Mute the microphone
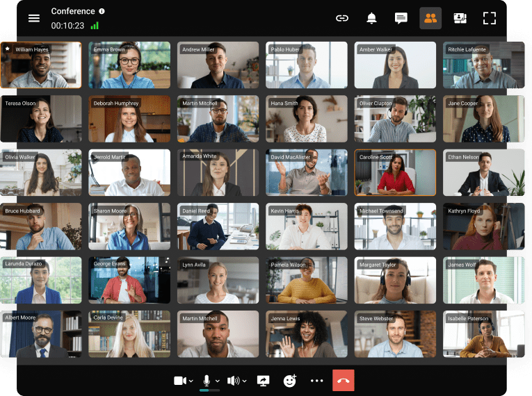Screen dimensions: 532x396 click(x=207, y=381)
